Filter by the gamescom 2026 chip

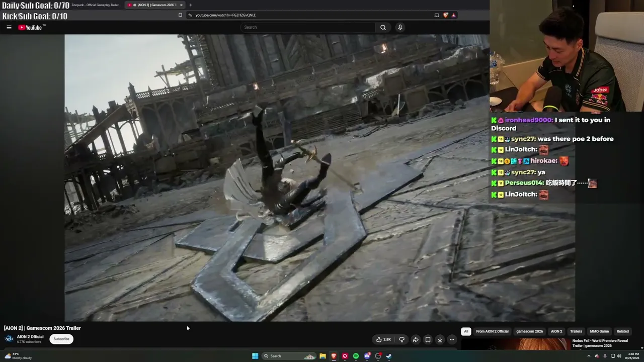click(529, 331)
